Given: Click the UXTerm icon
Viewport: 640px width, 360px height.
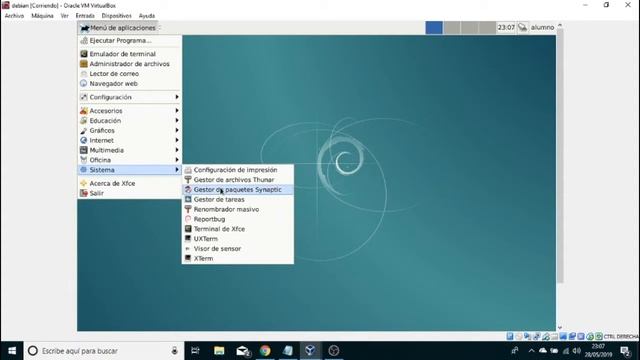Looking at the screenshot, I should tap(188, 239).
